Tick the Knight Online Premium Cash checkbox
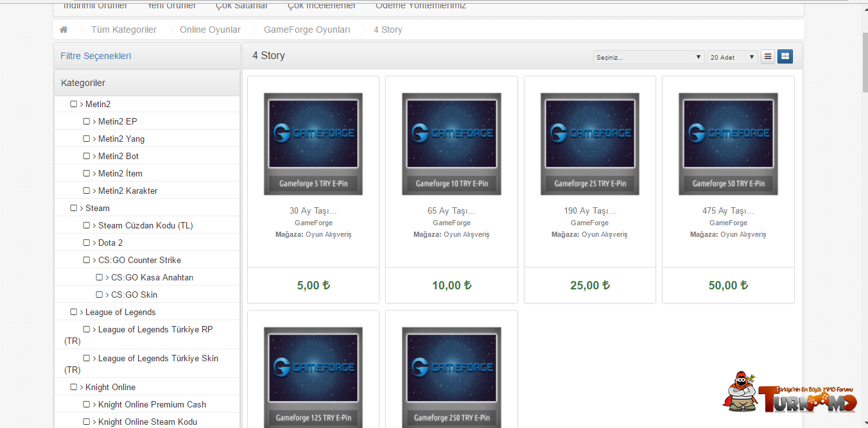The image size is (868, 428). (x=87, y=404)
